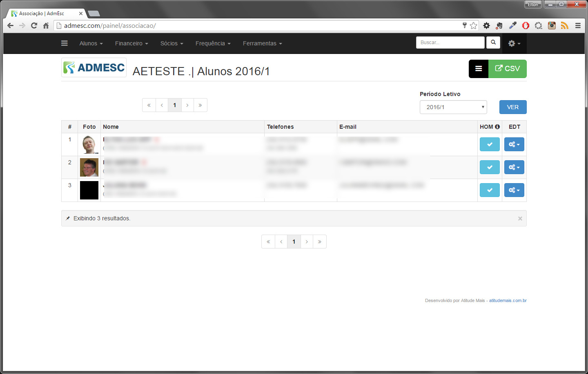Open the Alunos menu

[x=91, y=43]
